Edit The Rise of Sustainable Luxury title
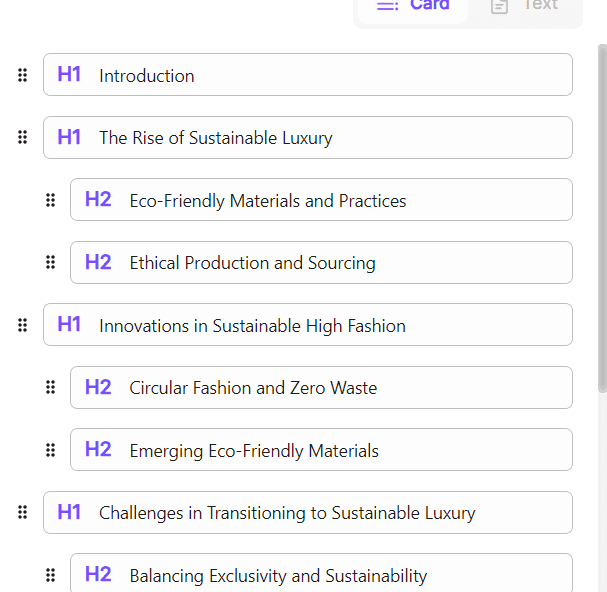This screenshot has height=592, width=607. click(215, 138)
